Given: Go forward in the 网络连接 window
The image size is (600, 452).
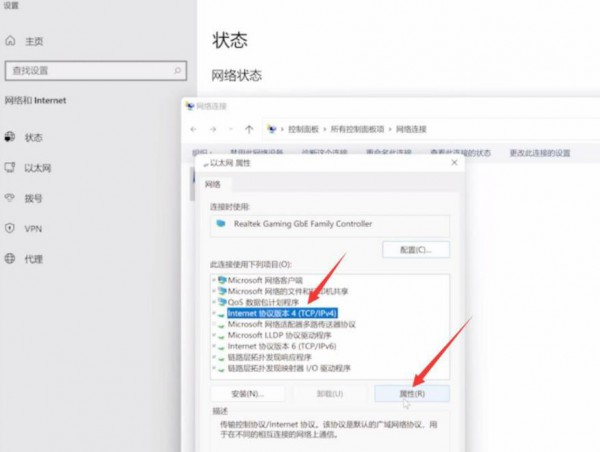Looking at the screenshot, I should 213,129.
